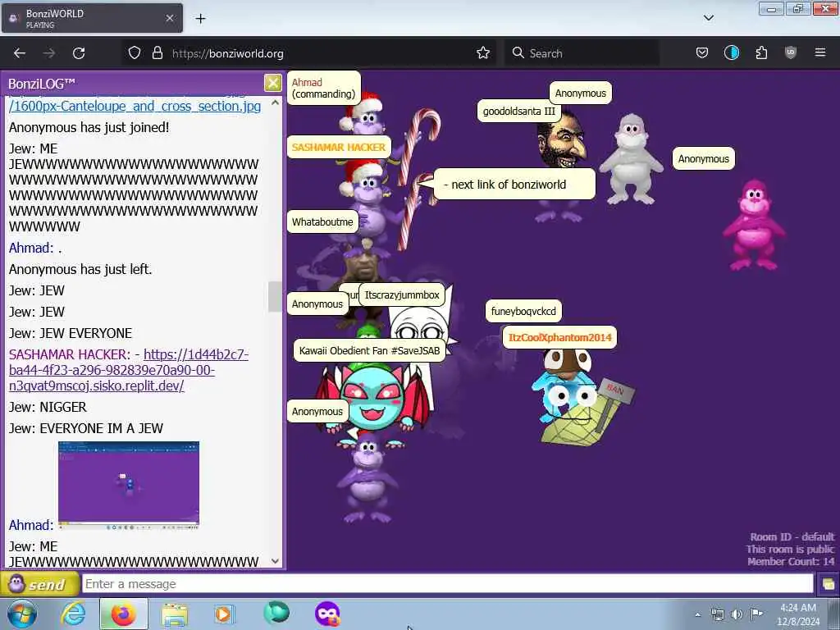Click the goodoldsanta III name tag
Viewport: 840px width, 630px height.
[x=518, y=112]
